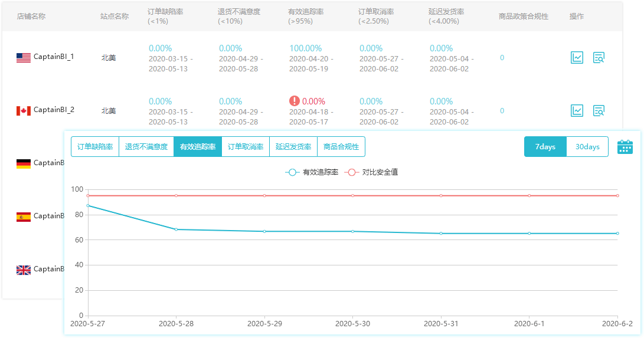Open the 延迟发货率 tab
This screenshot has width=644, height=338.
click(x=293, y=147)
